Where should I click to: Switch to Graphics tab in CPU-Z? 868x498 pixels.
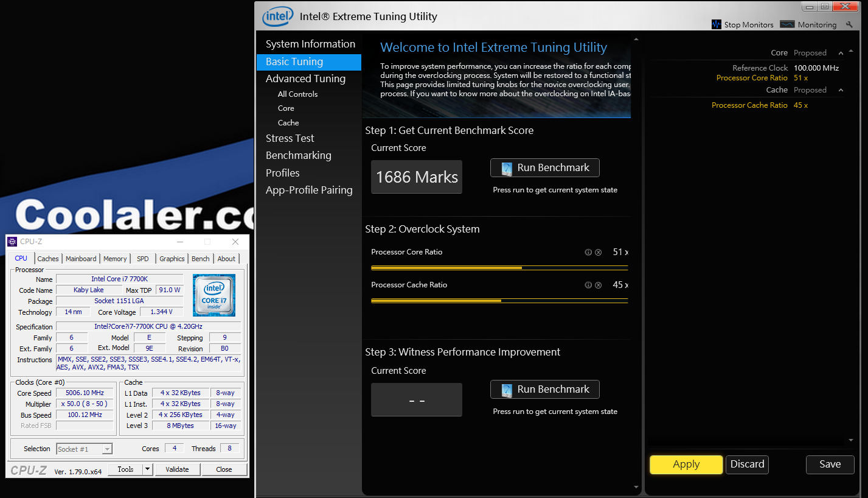coord(172,259)
